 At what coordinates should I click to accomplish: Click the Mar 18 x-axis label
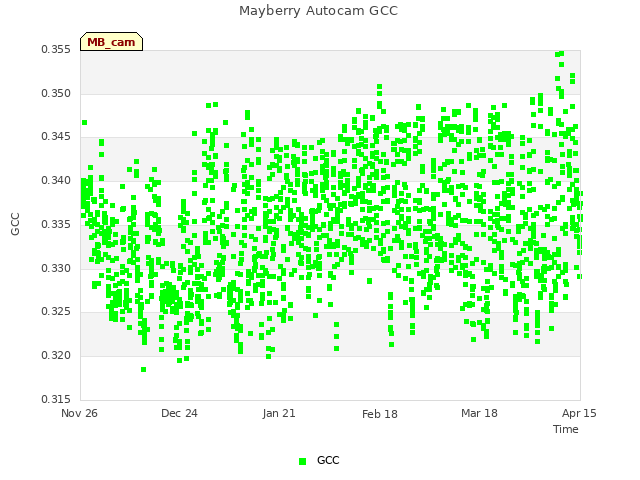click(x=479, y=413)
